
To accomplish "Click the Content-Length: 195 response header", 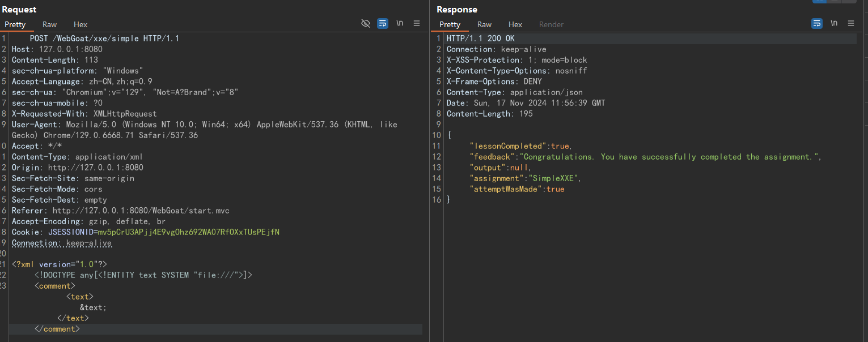I will click(489, 114).
